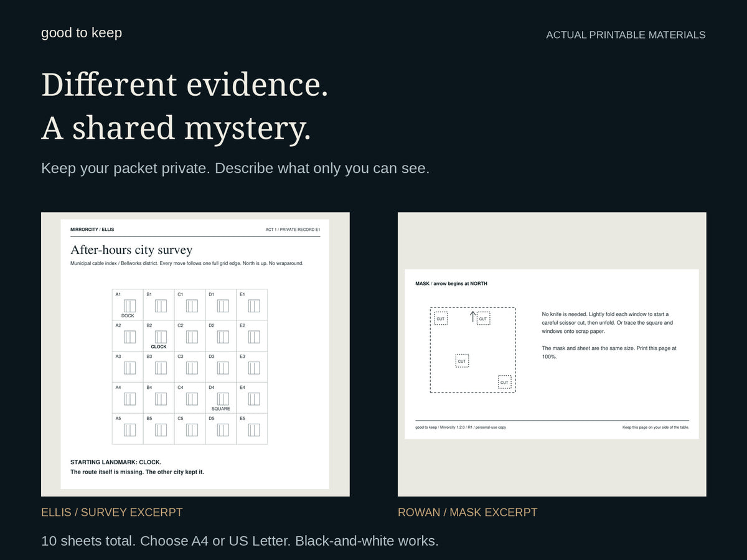
Task: Click the B5 cell label
Action: 149,419
